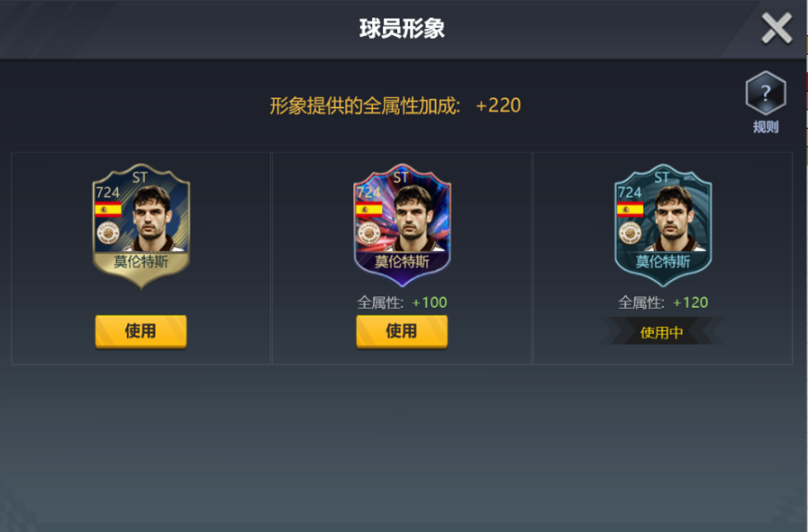Click club badge on the teal card

(x=630, y=233)
